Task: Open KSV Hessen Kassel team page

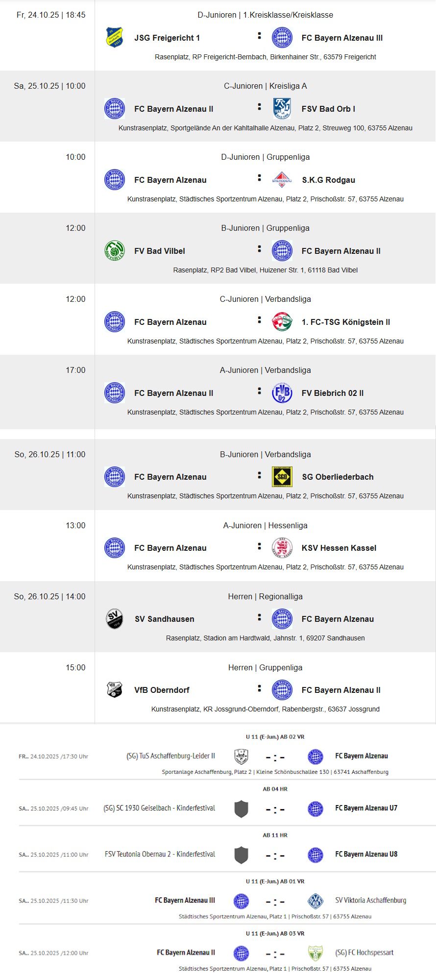Action: [x=339, y=548]
